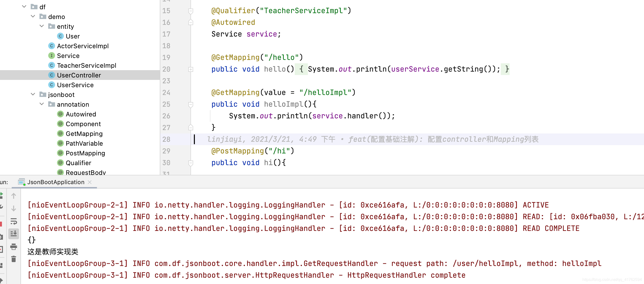The width and height of the screenshot is (644, 284).
Task: Click the "/helloImpl" mapping string
Action: click(x=325, y=93)
